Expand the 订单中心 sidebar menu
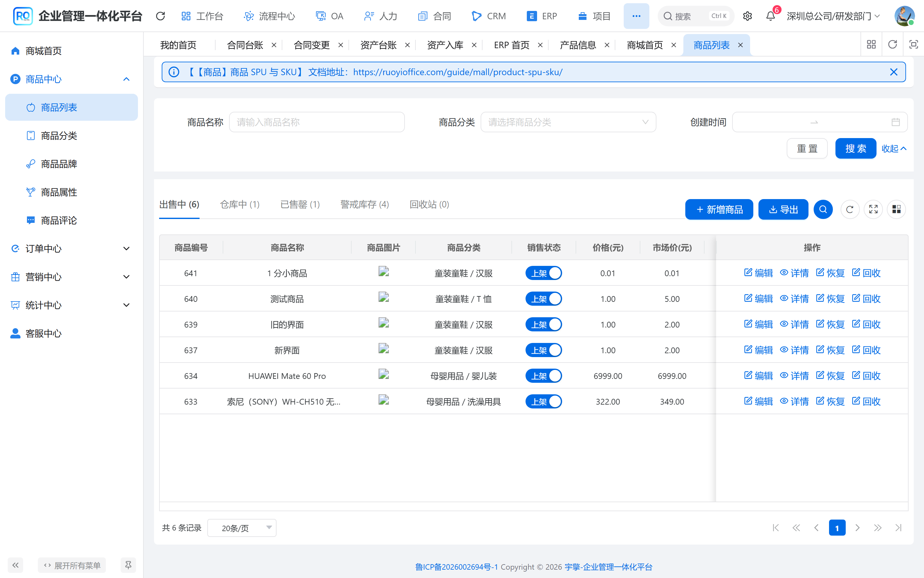Viewport: 924px width, 578px height. tap(72, 249)
